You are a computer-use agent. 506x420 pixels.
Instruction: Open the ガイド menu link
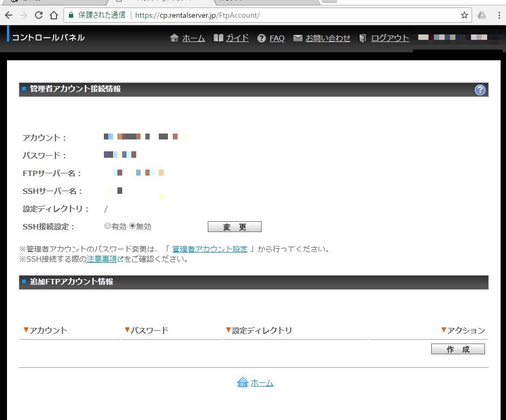tap(237, 38)
